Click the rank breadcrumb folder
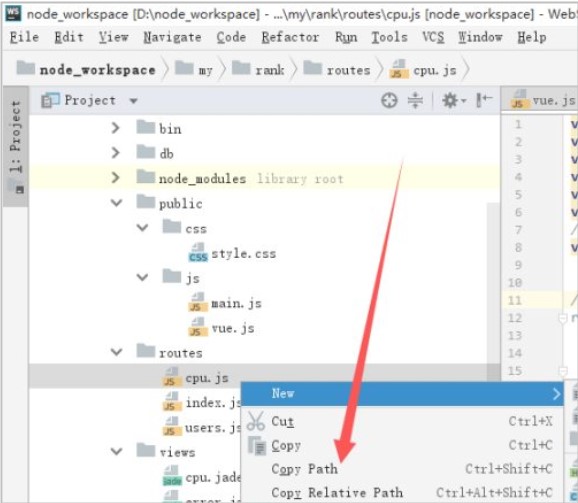This screenshot has width=578, height=503. click(258, 69)
